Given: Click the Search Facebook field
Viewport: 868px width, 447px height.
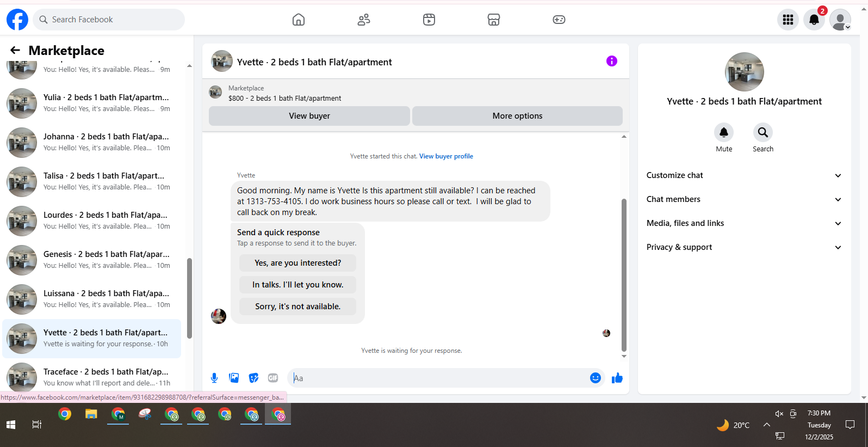Looking at the screenshot, I should click(x=109, y=20).
